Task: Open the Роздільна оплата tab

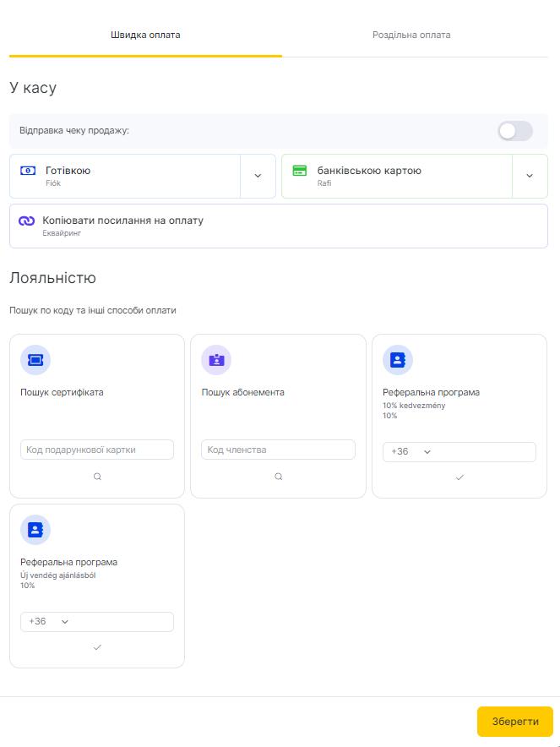Action: click(x=411, y=35)
